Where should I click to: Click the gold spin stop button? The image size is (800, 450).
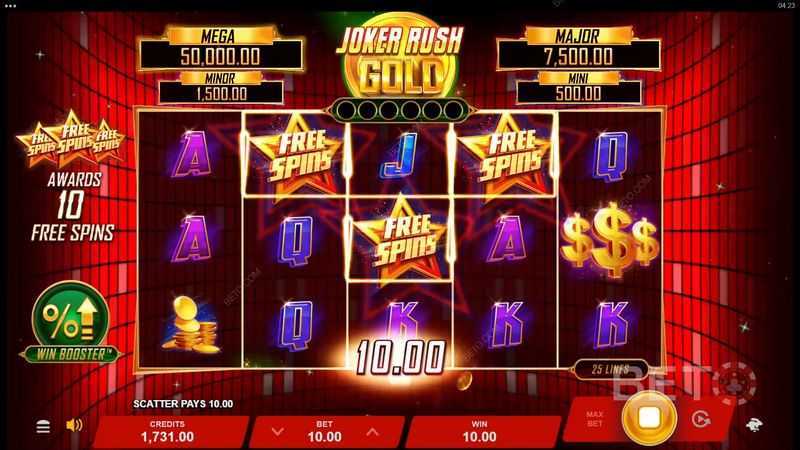click(x=649, y=418)
